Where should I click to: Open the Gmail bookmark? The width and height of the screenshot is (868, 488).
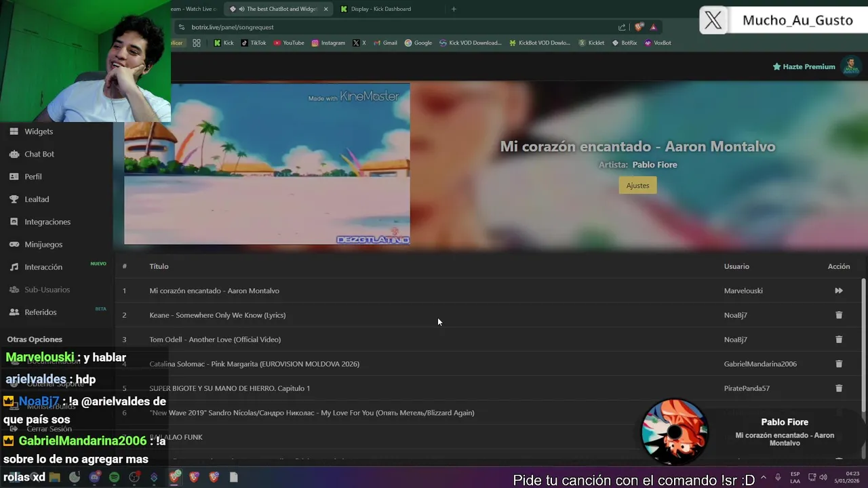coord(385,43)
